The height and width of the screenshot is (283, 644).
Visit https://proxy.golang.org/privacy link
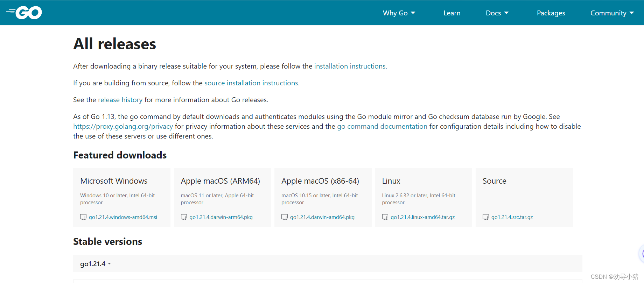123,126
